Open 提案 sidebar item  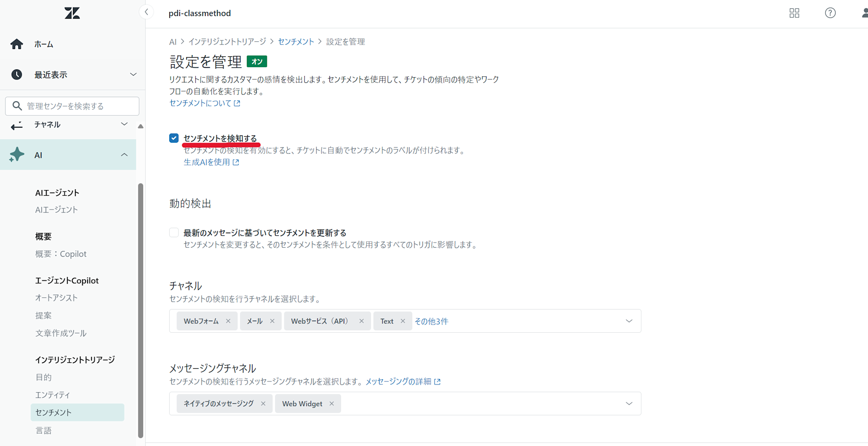click(43, 315)
